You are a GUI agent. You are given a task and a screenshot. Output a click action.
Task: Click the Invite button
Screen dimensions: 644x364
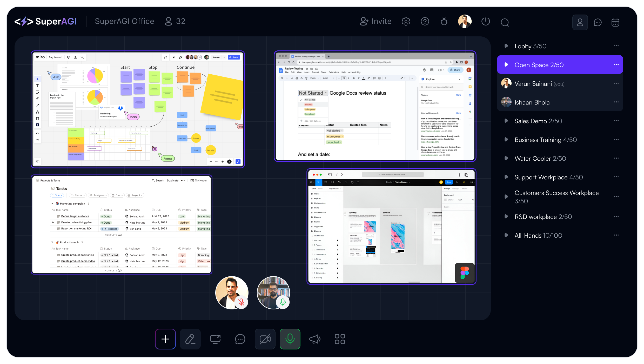pos(375,21)
